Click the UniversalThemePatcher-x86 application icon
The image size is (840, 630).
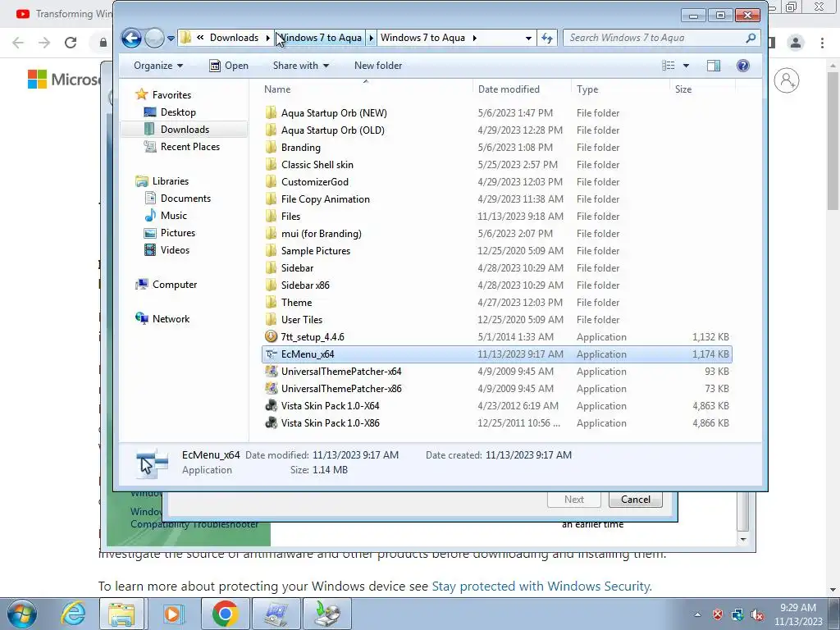click(x=271, y=388)
